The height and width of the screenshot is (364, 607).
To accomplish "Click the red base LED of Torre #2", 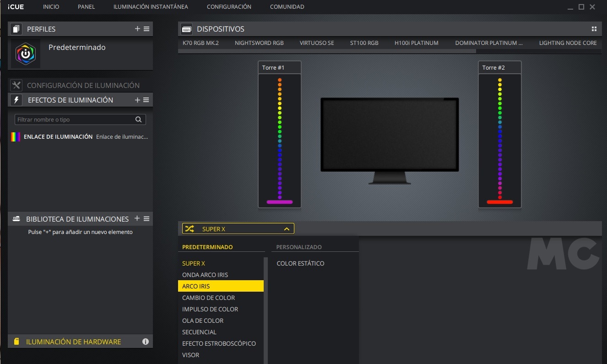I will click(499, 202).
